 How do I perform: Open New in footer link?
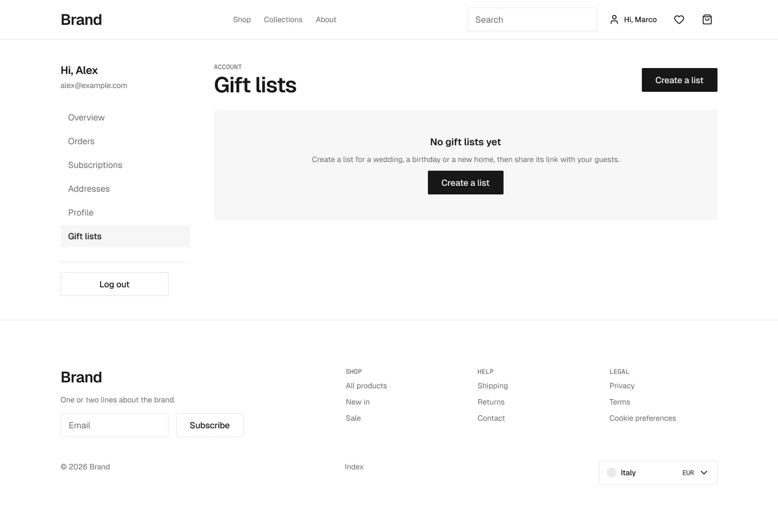pos(358,402)
